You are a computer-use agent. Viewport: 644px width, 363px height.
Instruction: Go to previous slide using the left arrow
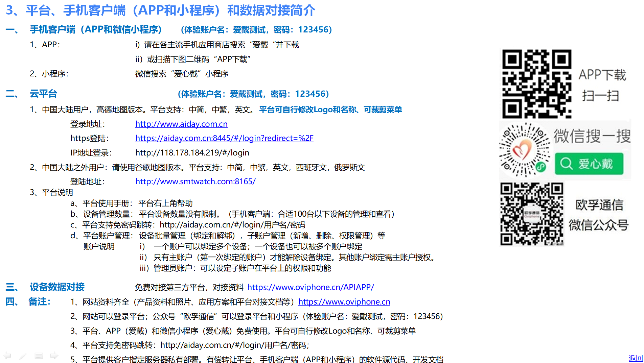pyautogui.click(x=7, y=356)
